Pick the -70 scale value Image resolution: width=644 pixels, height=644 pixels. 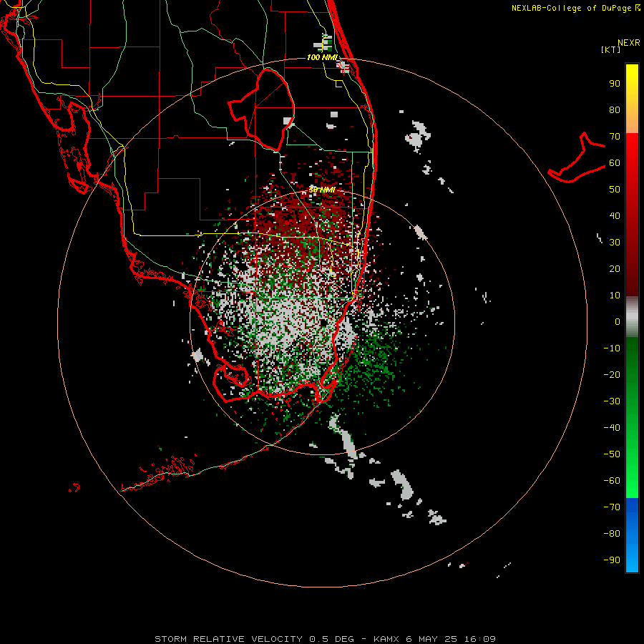[612, 507]
